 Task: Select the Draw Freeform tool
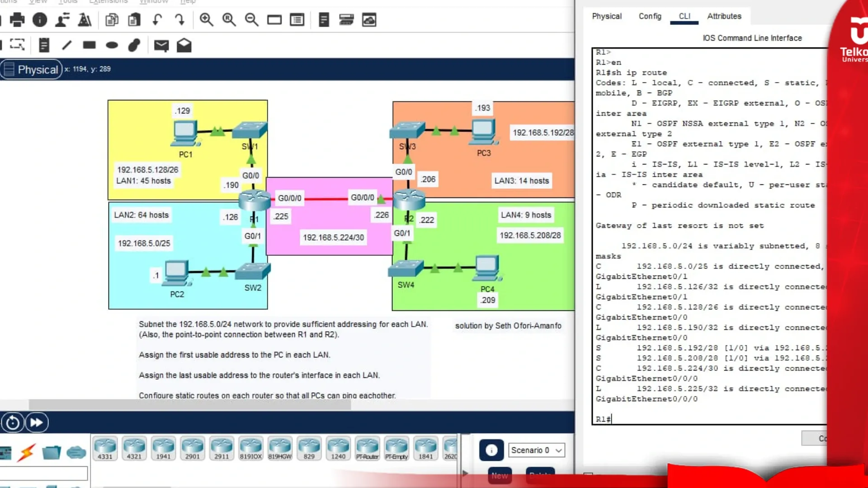[134, 45]
